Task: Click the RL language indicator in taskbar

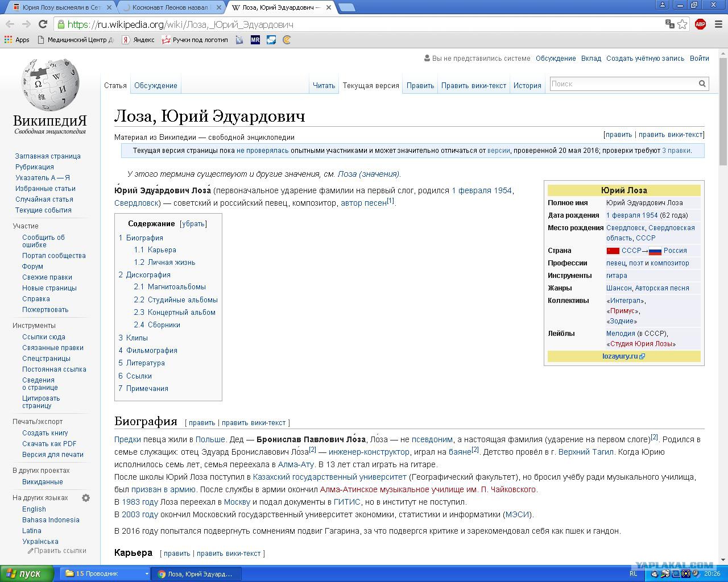Action: pos(634,573)
